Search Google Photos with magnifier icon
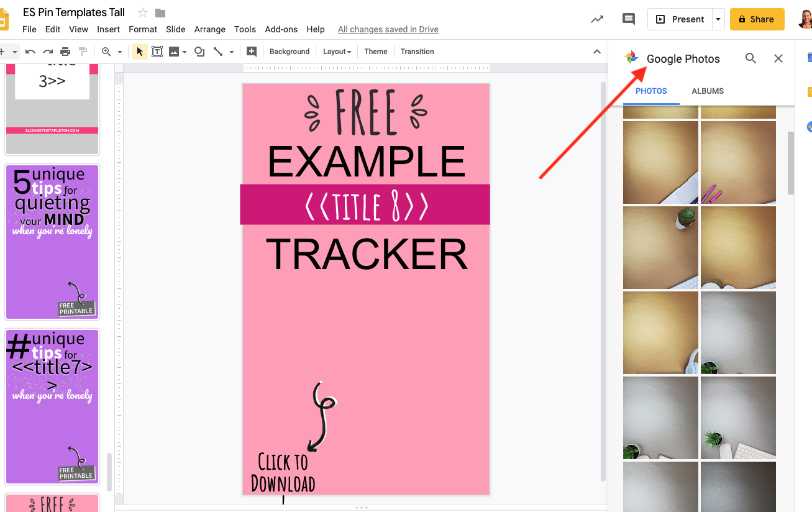The width and height of the screenshot is (812, 512). (751, 58)
